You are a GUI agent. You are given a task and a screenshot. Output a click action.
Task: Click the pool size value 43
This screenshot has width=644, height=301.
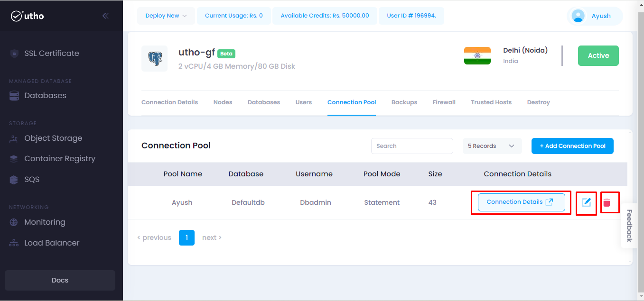[x=432, y=202]
